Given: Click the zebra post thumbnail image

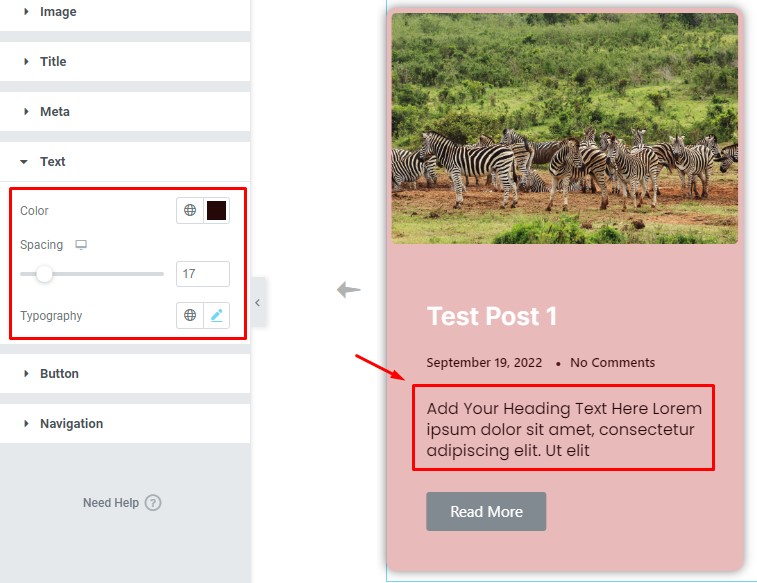Looking at the screenshot, I should (564, 128).
